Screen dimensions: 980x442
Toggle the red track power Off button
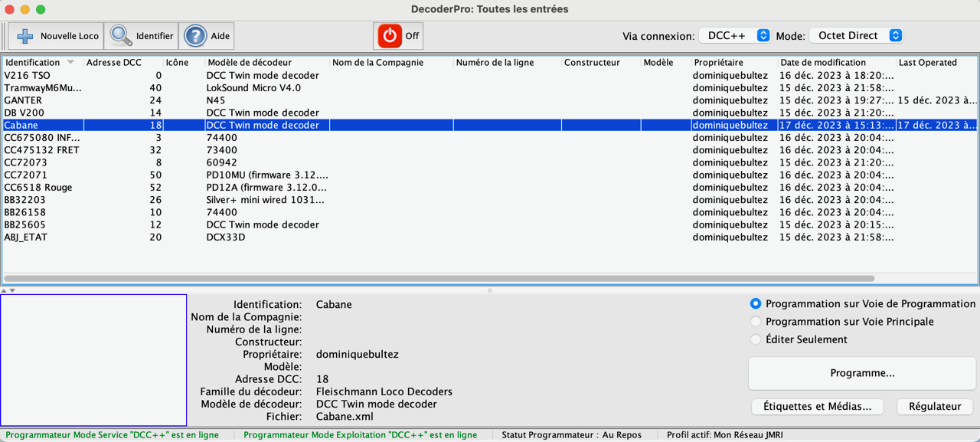[x=398, y=36]
